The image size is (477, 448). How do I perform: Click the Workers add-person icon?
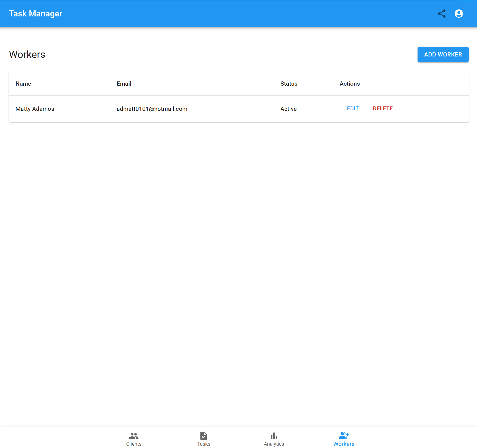(344, 435)
